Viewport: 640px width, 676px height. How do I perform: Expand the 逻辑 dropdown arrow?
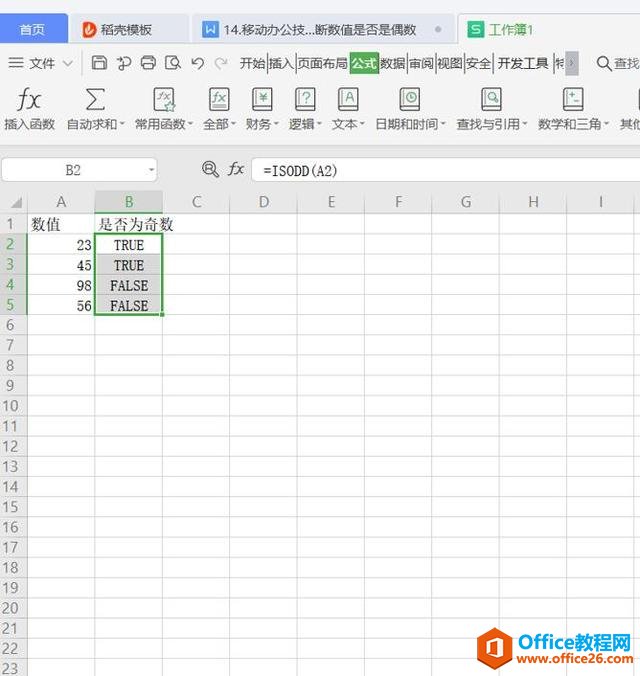319,124
